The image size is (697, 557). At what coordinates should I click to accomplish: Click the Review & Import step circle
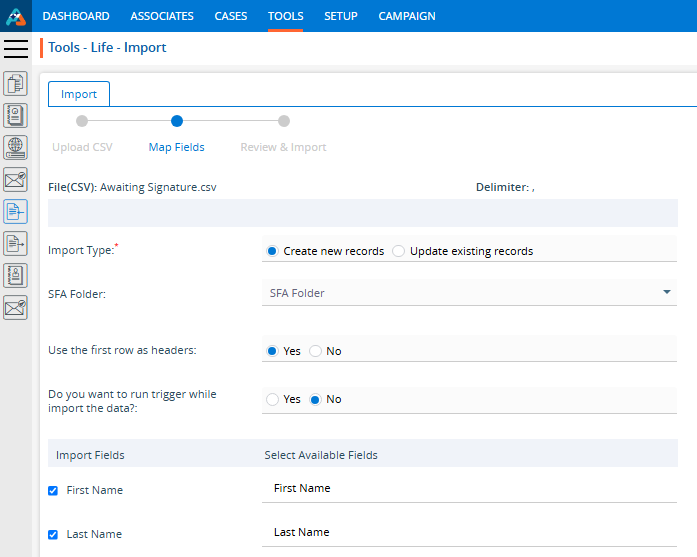point(284,122)
